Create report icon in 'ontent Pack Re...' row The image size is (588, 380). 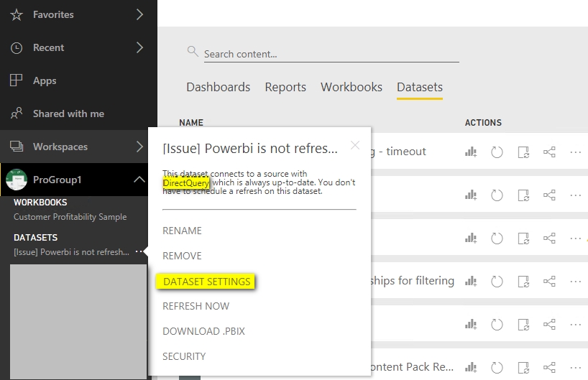[471, 367]
